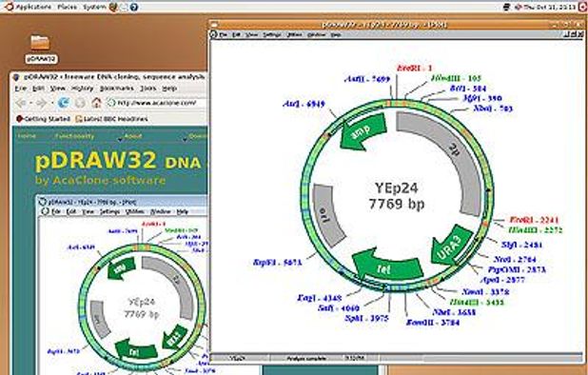Viewport: 588px width, 375px height.
Task: Click the blue help icon in top panel
Action: tap(134, 7)
